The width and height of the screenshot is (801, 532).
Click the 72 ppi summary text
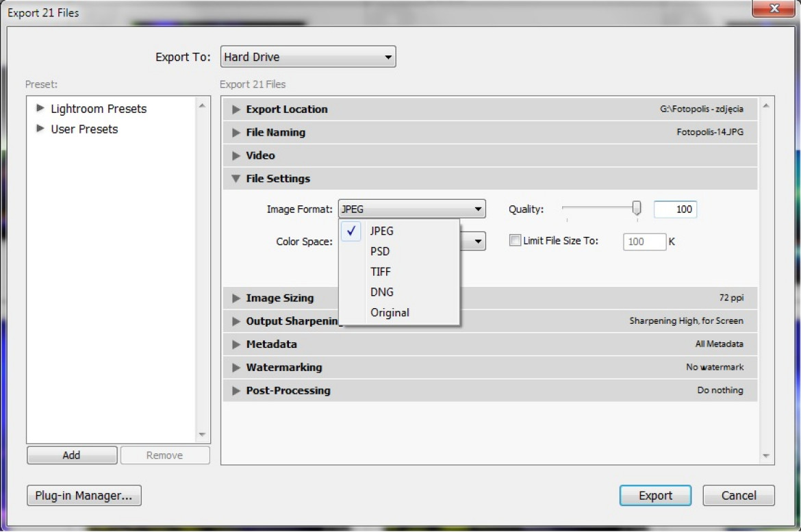point(732,297)
